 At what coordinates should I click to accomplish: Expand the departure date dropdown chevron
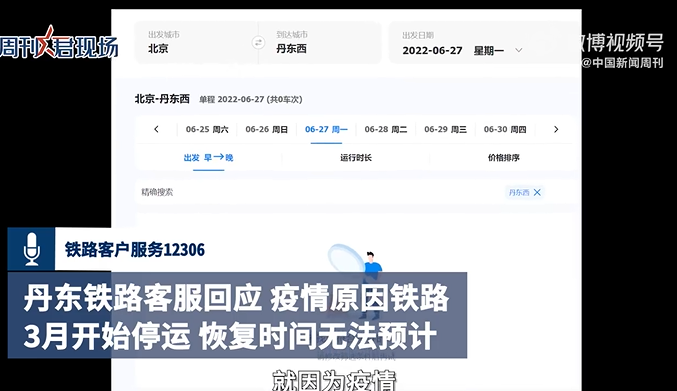pyautogui.click(x=519, y=50)
